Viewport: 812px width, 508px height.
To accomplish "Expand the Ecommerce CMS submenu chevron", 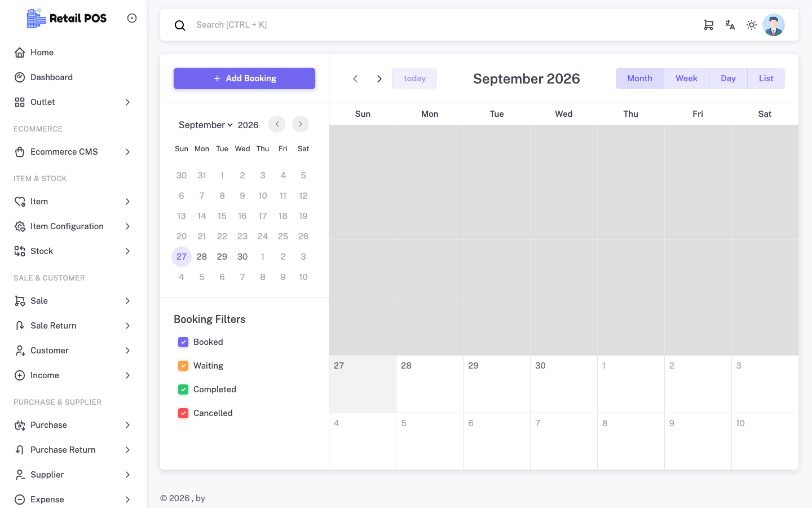I will click(x=128, y=152).
